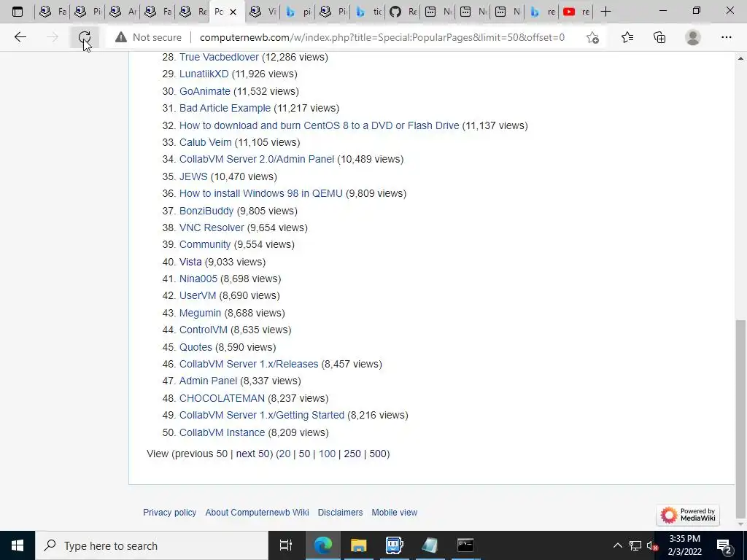747x560 pixels.
Task: Click the browser Back arrow
Action: tap(20, 37)
